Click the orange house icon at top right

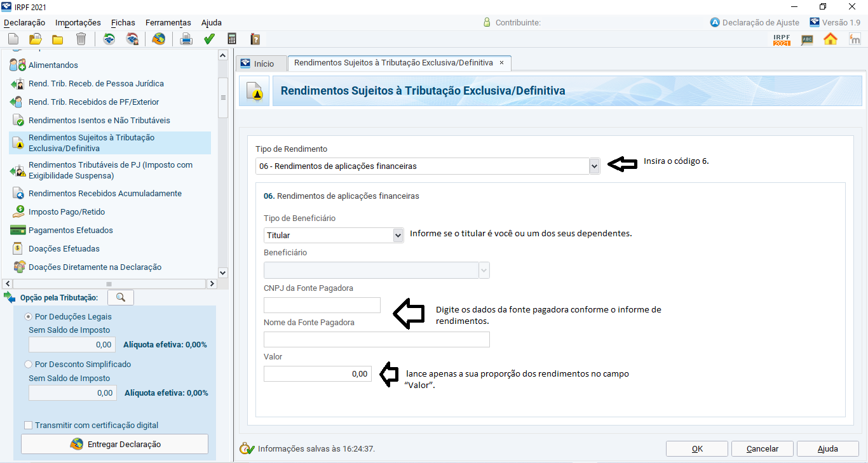coord(831,39)
